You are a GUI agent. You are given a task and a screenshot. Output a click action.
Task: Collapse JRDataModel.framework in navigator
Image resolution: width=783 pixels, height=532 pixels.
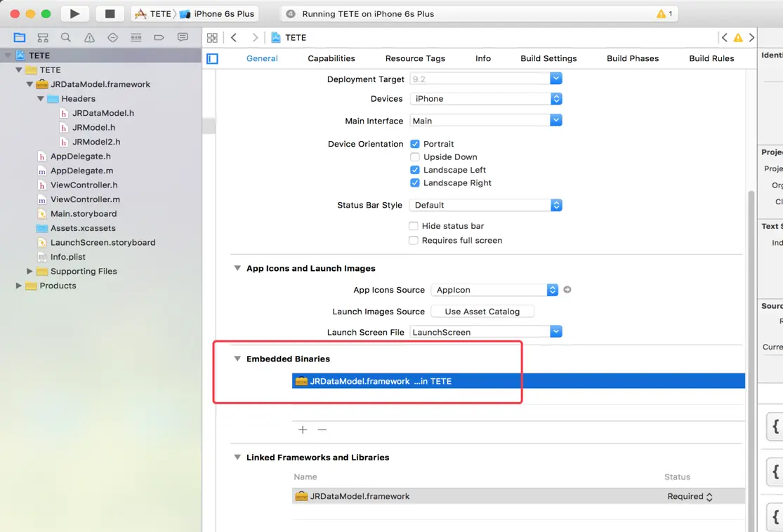[x=29, y=84]
